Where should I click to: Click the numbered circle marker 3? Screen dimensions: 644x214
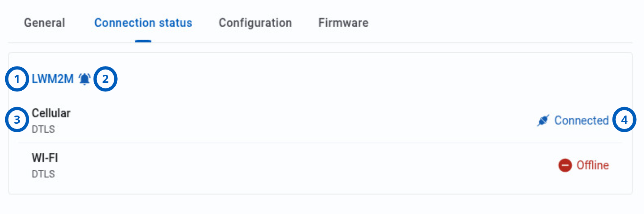tap(17, 120)
